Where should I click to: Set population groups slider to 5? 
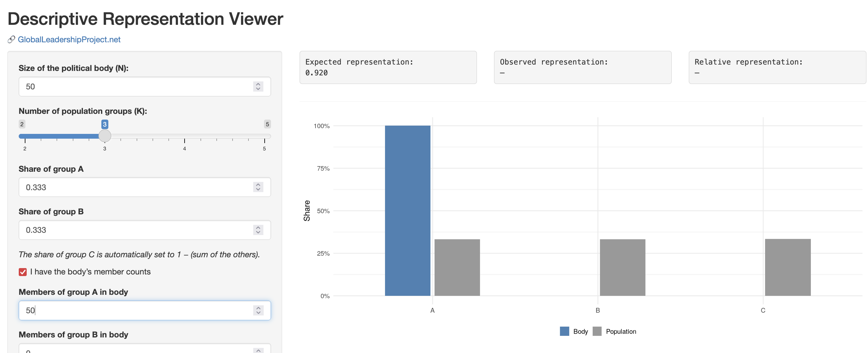(x=265, y=136)
